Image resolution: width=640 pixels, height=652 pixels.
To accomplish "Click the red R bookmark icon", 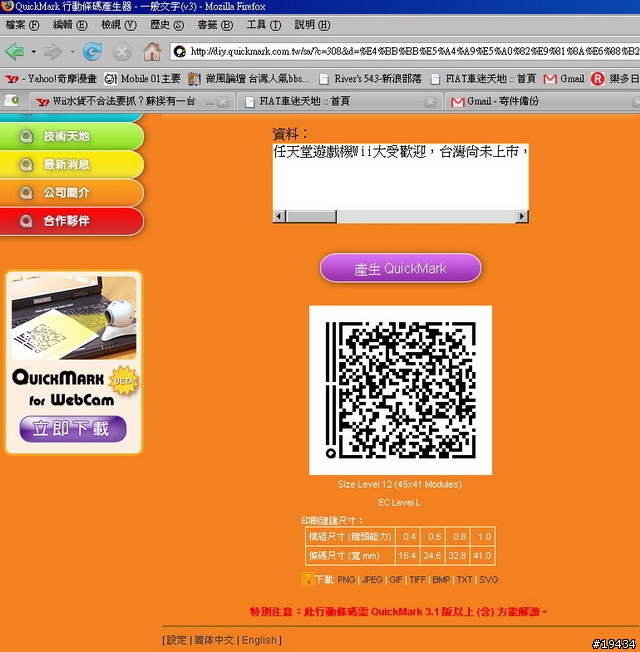I will (x=598, y=79).
